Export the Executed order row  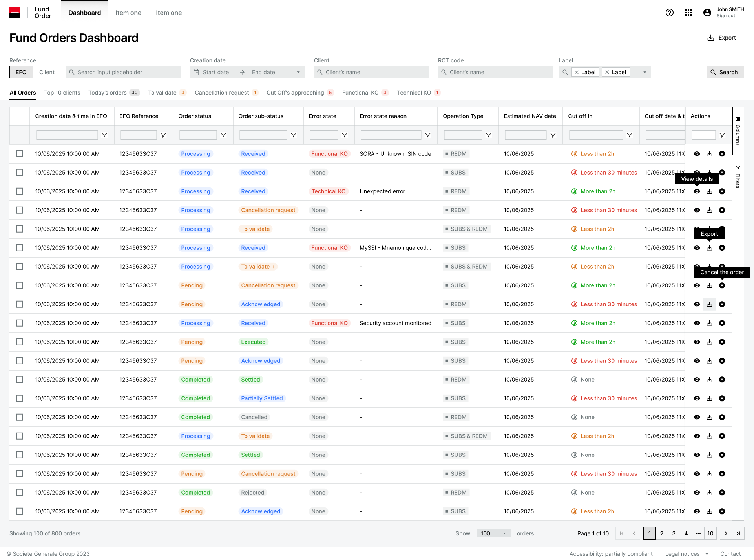coord(710,342)
